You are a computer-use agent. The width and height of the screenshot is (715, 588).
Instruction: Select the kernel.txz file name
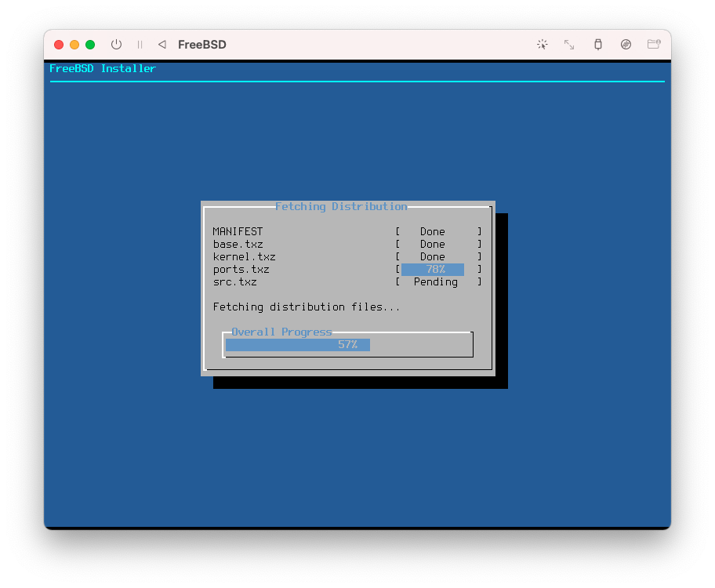click(x=244, y=257)
